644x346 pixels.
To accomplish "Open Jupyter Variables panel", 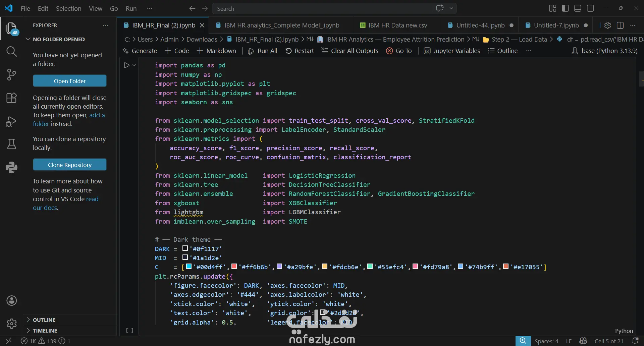I will point(452,51).
